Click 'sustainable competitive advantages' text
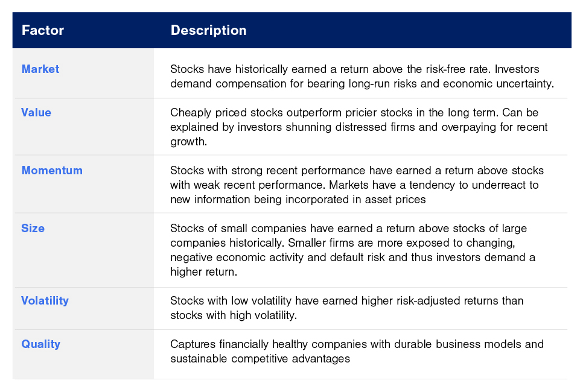This screenshot has width=583, height=392. pyautogui.click(x=260, y=359)
